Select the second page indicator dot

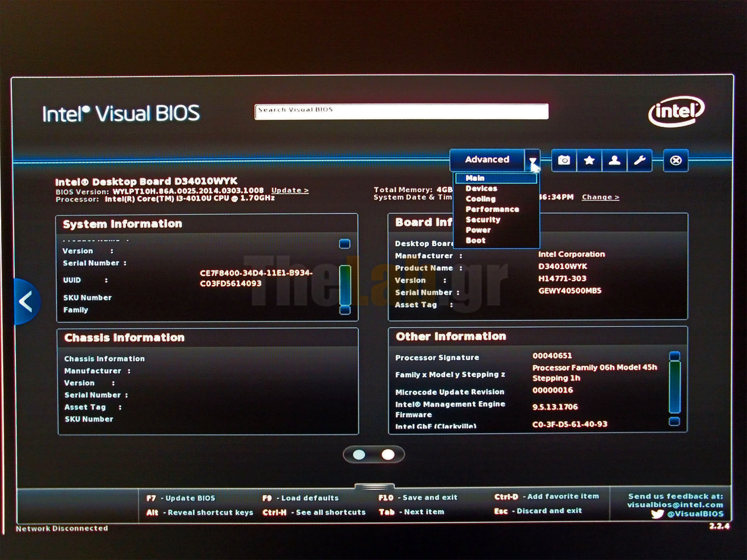coord(388,455)
